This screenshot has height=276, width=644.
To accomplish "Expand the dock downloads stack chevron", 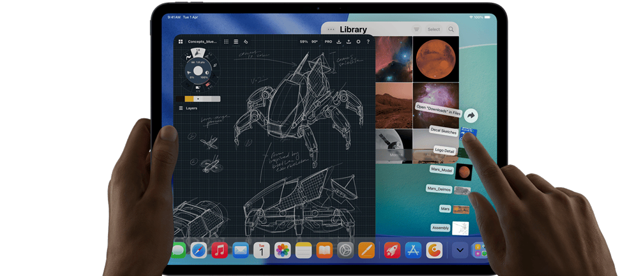I will point(460,250).
